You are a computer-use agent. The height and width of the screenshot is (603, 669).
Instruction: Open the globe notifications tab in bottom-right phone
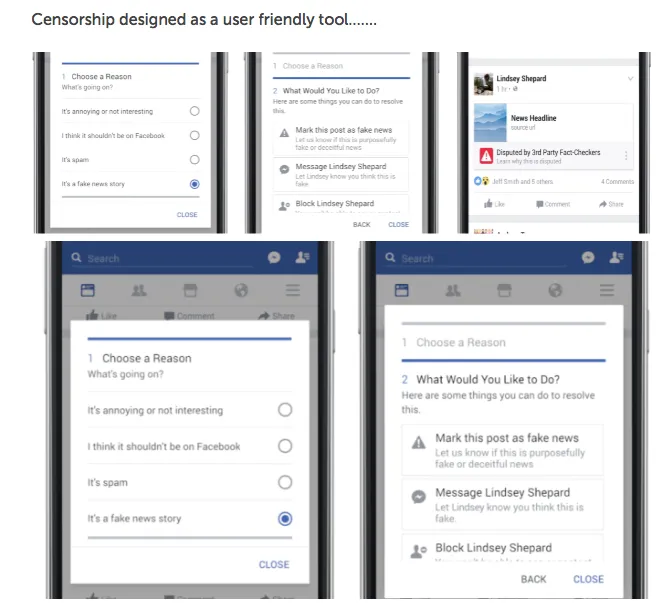coord(555,291)
